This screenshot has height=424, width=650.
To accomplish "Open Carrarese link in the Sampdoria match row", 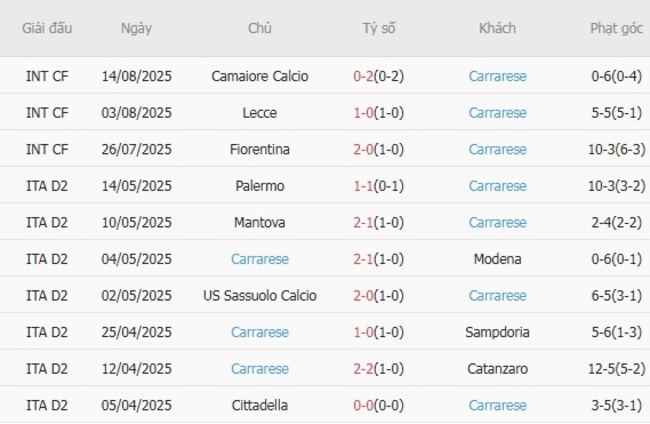I will [x=260, y=332].
